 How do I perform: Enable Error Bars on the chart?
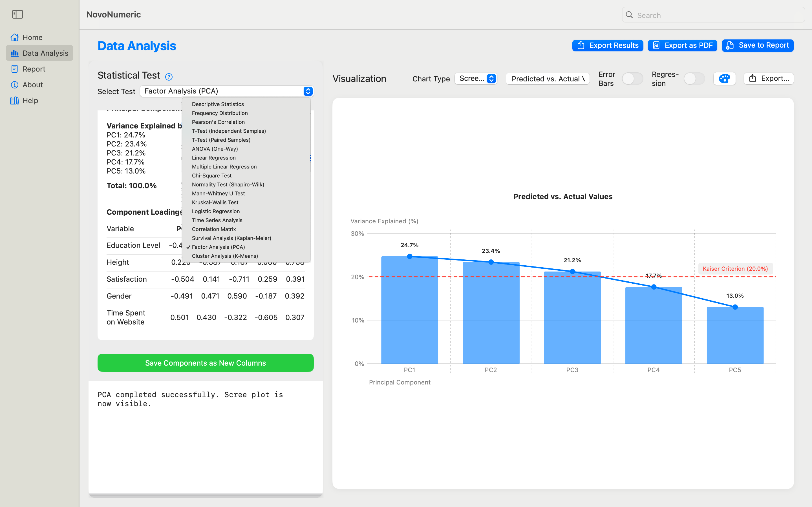coord(632,79)
